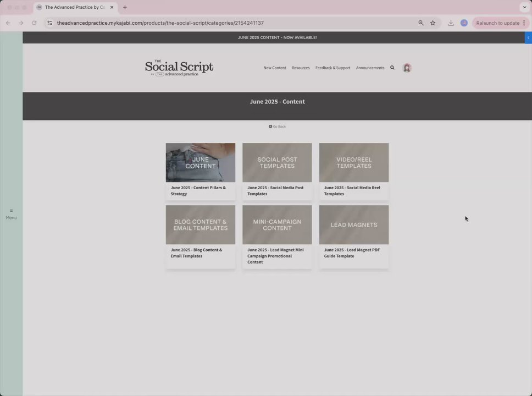The image size is (532, 396).
Task: Open the browser zoom magnifier icon
Action: coord(421,23)
